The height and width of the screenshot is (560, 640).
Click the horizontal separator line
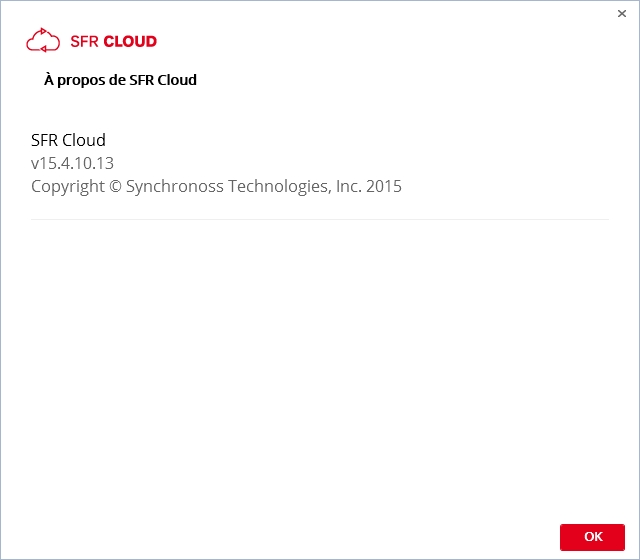(x=319, y=219)
